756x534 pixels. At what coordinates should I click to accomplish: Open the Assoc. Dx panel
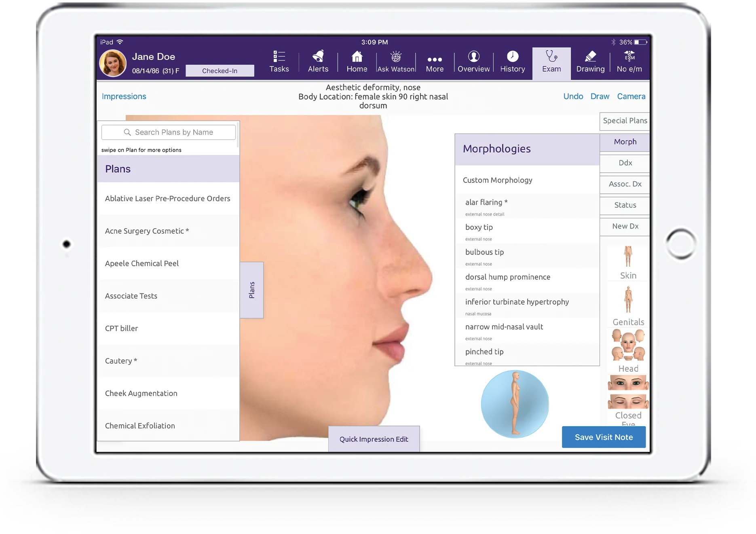[x=625, y=184]
